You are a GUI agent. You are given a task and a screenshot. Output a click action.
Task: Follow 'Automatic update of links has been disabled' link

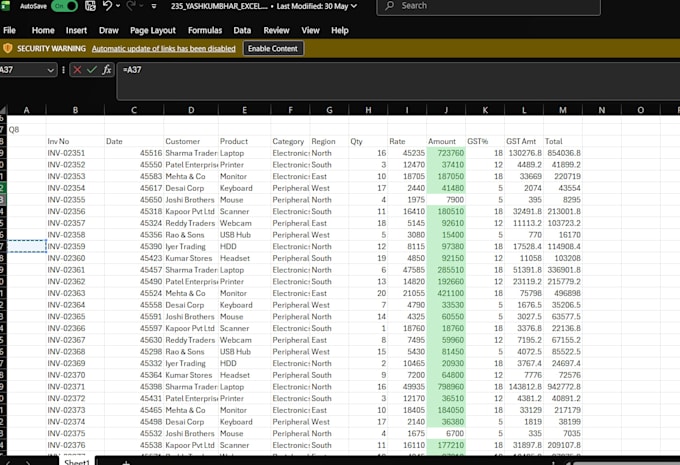(163, 49)
